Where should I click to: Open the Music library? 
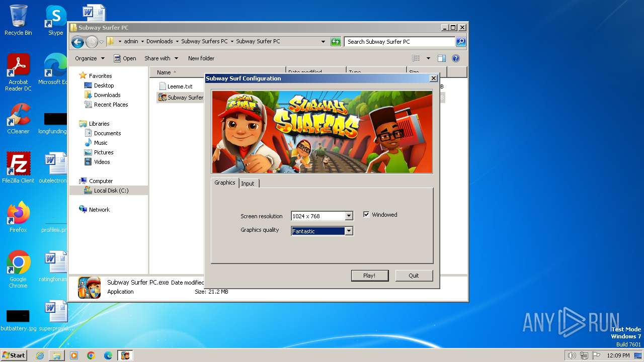(101, 143)
